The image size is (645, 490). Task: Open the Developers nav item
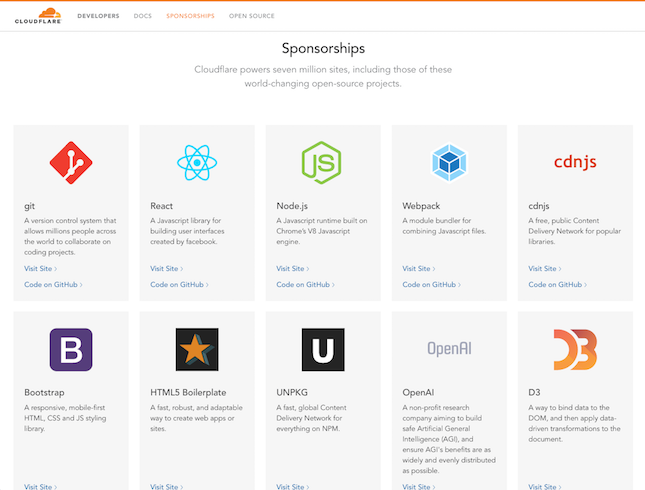pos(98,16)
